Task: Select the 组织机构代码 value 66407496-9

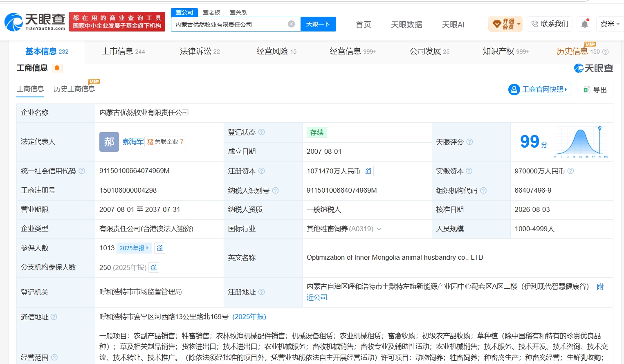Action: click(533, 191)
